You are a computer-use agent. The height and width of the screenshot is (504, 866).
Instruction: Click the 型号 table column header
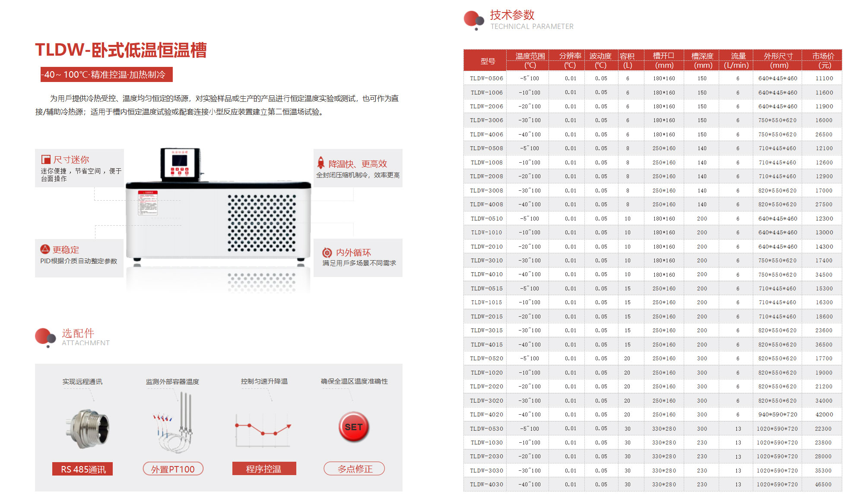tap(487, 61)
